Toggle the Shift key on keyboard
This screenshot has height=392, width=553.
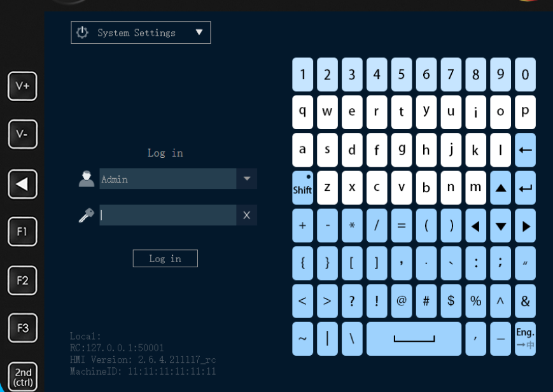coord(303,188)
